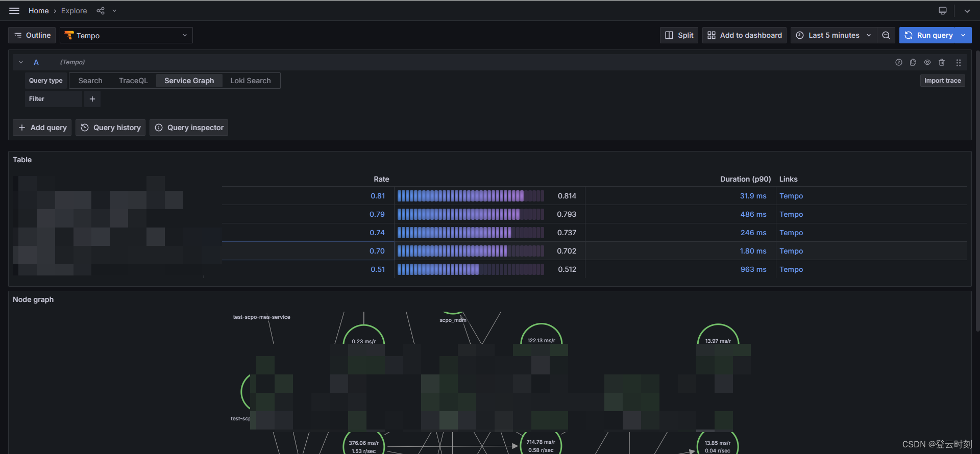Open the hamburger navigation menu

click(14, 11)
